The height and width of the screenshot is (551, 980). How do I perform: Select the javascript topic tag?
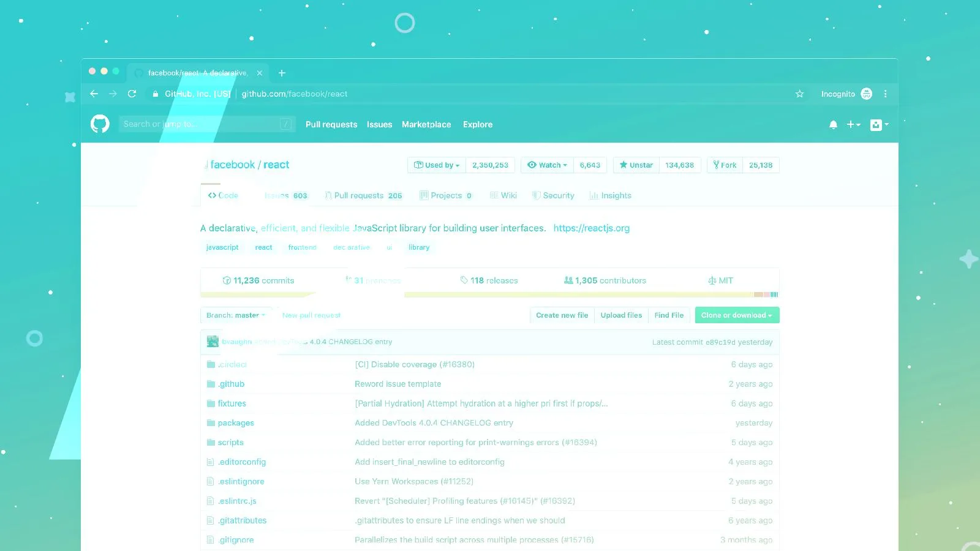[222, 247]
